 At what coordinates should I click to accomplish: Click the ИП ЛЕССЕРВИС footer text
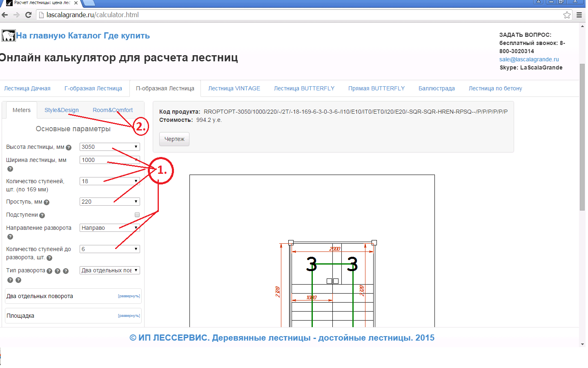click(282, 338)
